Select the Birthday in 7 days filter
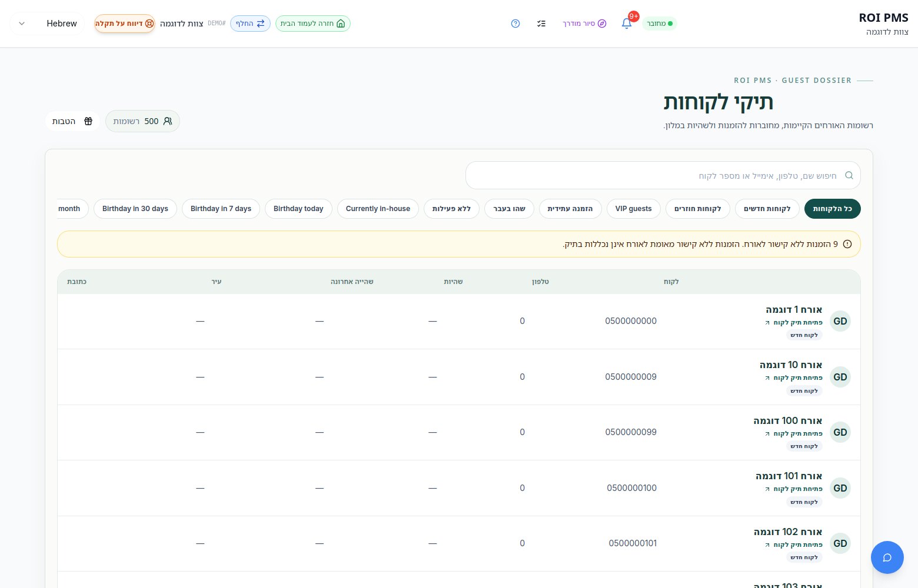 [221, 209]
